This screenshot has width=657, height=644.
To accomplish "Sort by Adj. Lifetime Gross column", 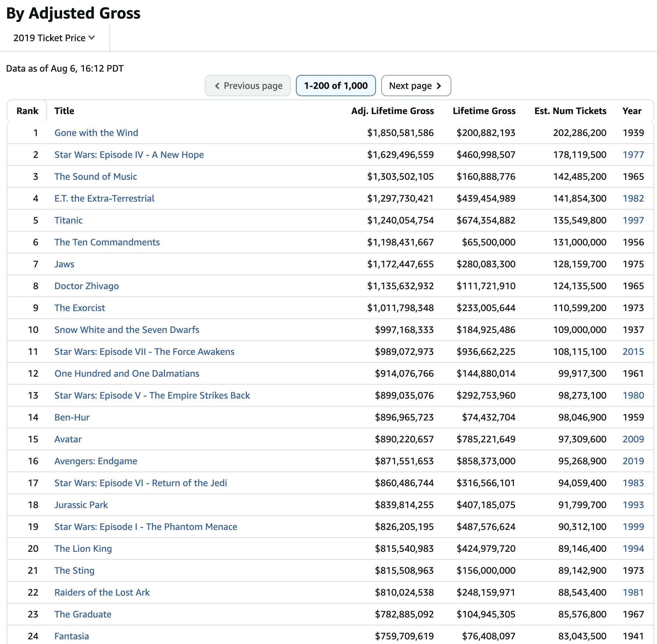I will pyautogui.click(x=393, y=111).
